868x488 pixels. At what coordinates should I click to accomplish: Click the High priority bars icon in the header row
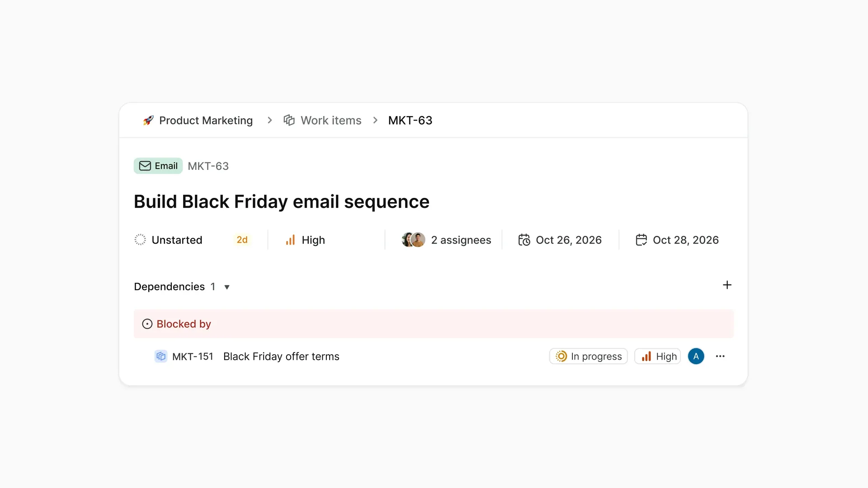pos(290,240)
